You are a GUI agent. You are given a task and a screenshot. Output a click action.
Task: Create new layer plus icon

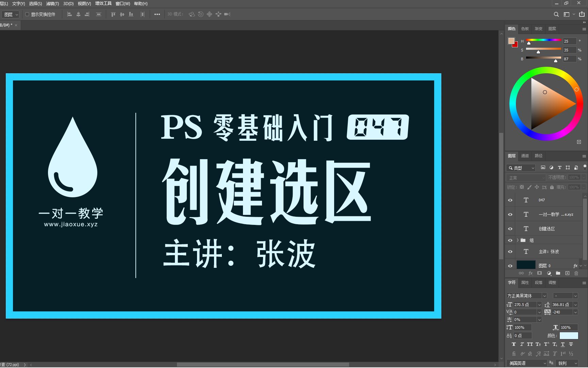tap(567, 273)
